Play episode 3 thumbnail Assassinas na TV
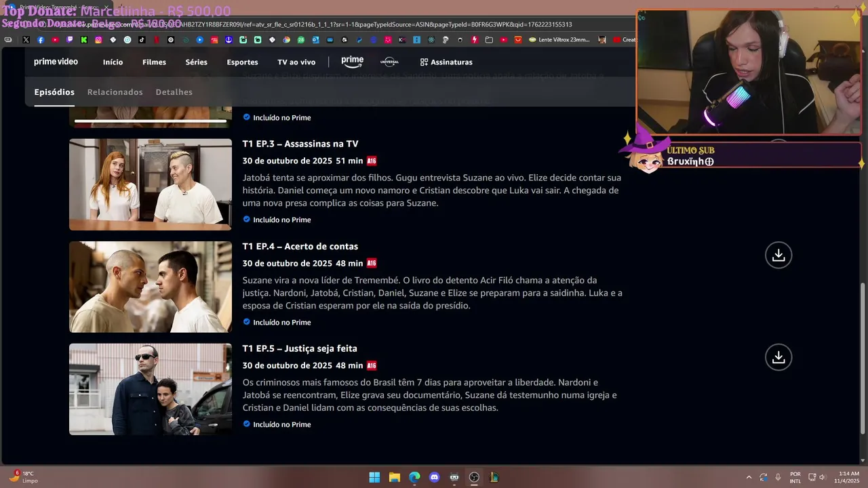The height and width of the screenshot is (488, 868). [x=151, y=184]
